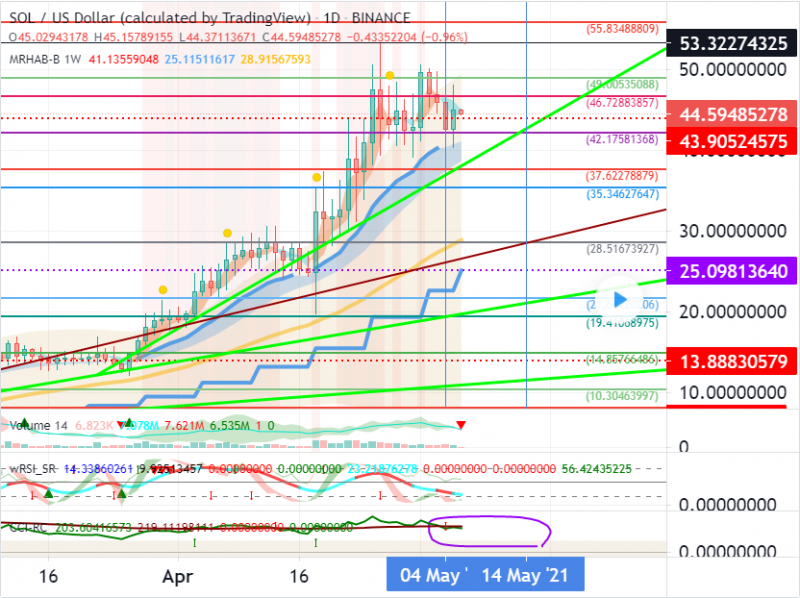Click the 14 May '21 date label
The height and width of the screenshot is (598, 800).
[x=527, y=575]
